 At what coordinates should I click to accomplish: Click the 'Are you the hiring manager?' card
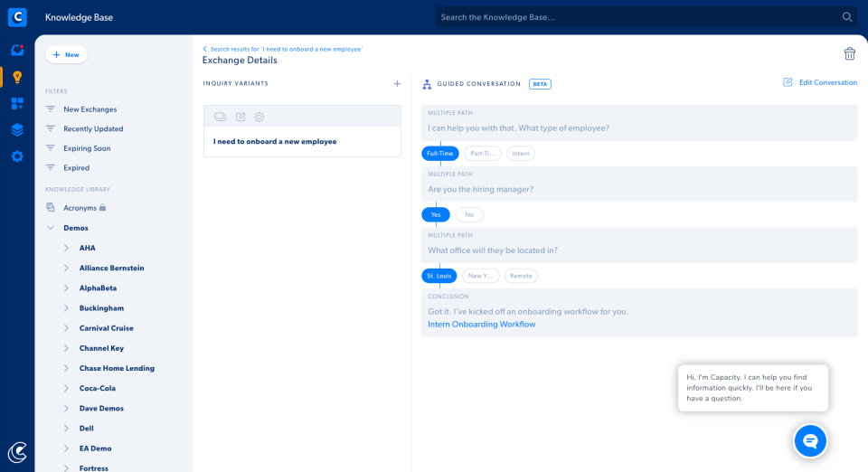pos(639,184)
